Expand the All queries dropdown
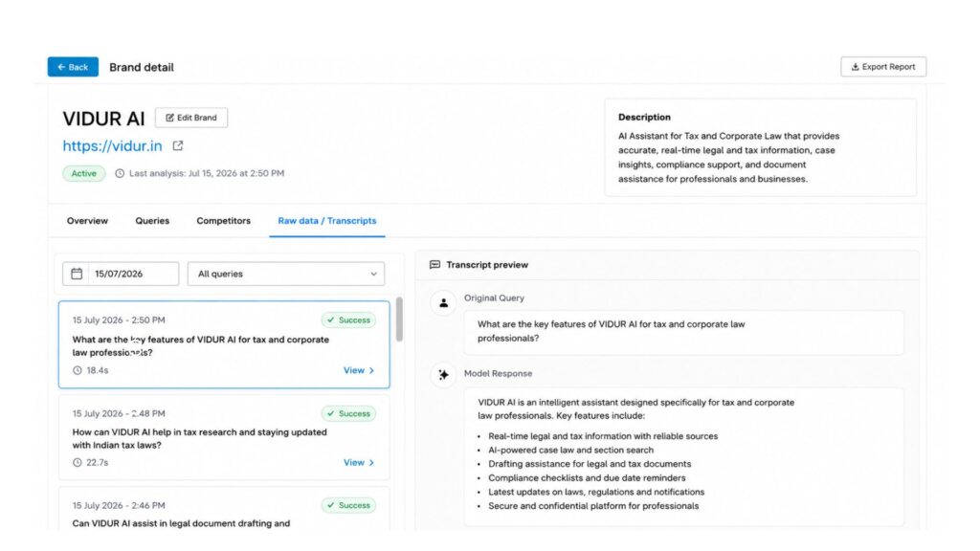The height and width of the screenshot is (551, 980). (x=286, y=274)
